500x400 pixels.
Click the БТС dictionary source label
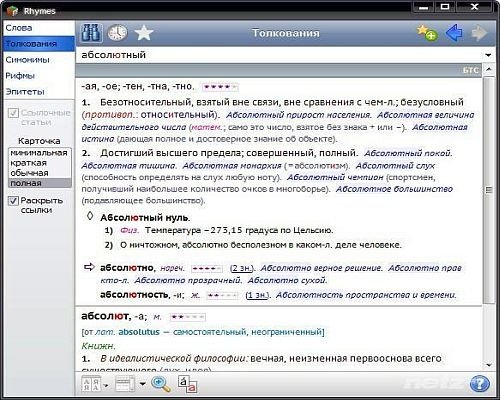[x=471, y=70]
